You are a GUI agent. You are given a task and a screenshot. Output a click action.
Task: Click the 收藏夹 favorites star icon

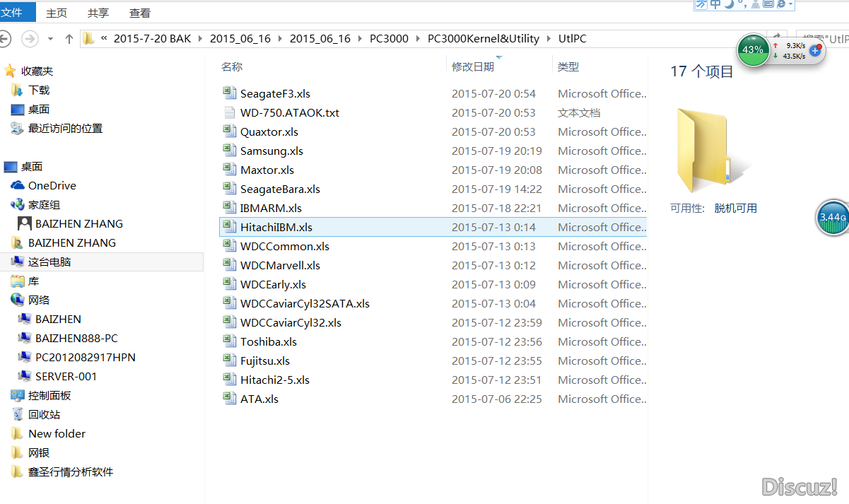point(10,71)
